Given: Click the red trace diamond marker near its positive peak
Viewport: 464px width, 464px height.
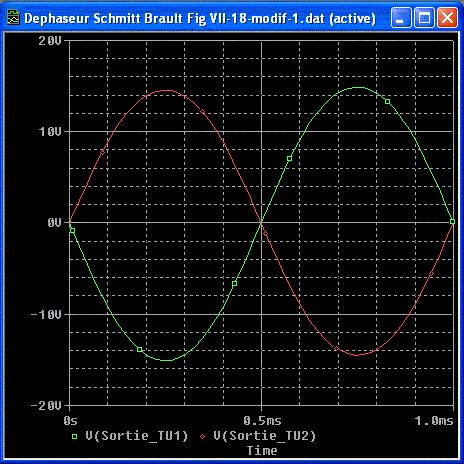Looking at the screenshot, I should tap(202, 112).
